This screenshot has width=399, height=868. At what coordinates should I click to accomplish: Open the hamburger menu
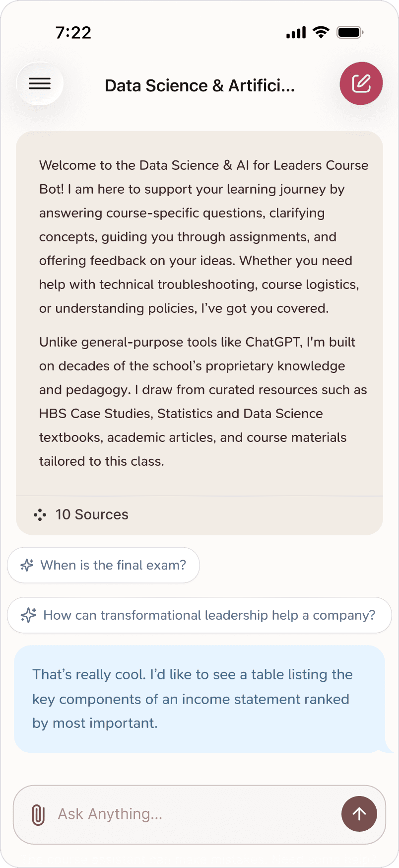[40, 84]
